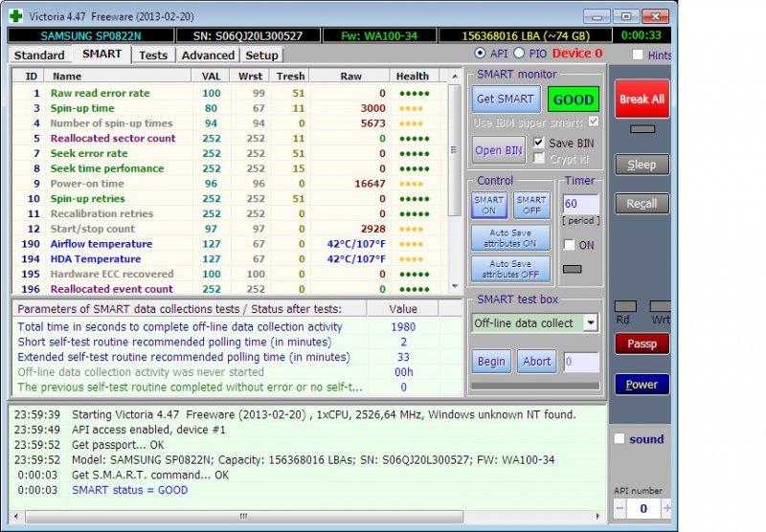The image size is (766, 532).
Task: Click the SMART OFF control button
Action: click(531, 205)
